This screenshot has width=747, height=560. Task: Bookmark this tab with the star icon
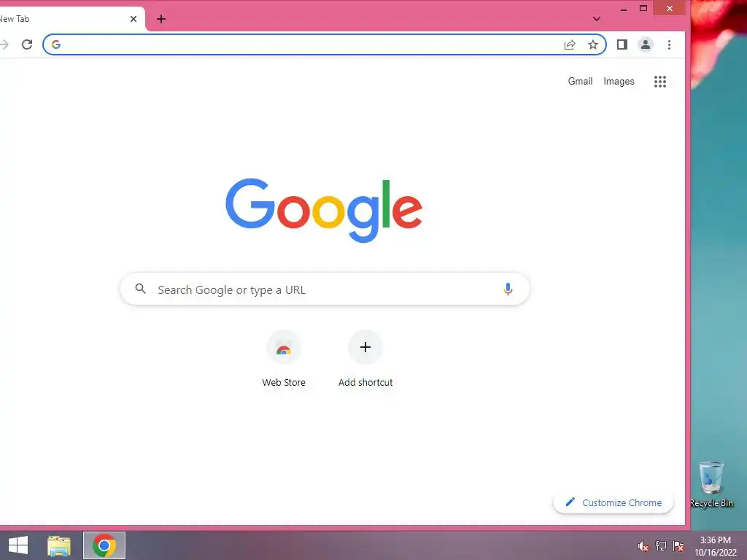click(592, 44)
